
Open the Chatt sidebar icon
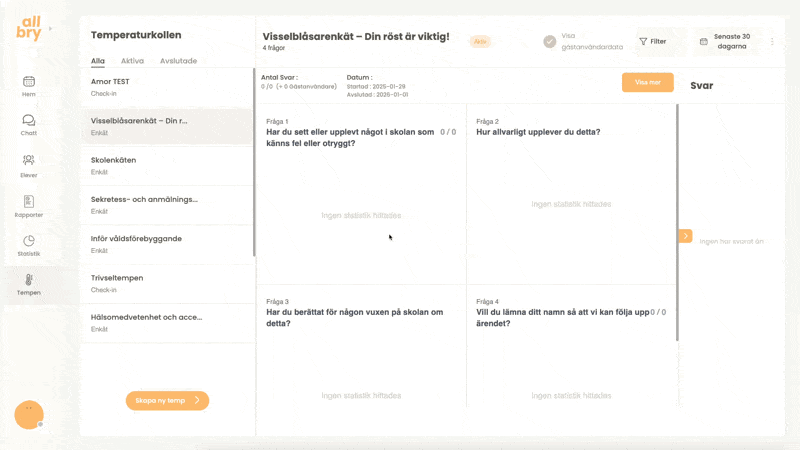tap(29, 121)
